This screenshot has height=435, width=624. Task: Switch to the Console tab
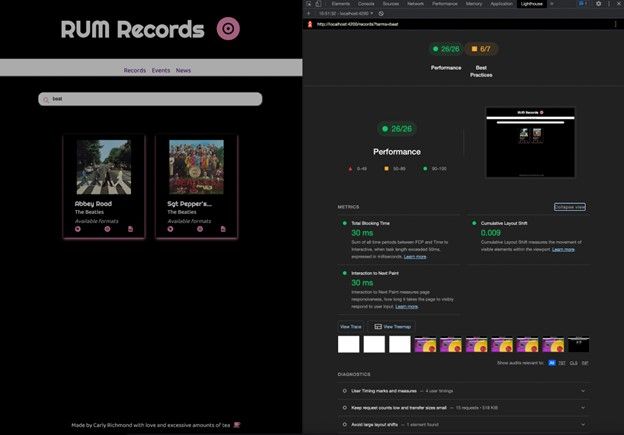click(x=366, y=4)
